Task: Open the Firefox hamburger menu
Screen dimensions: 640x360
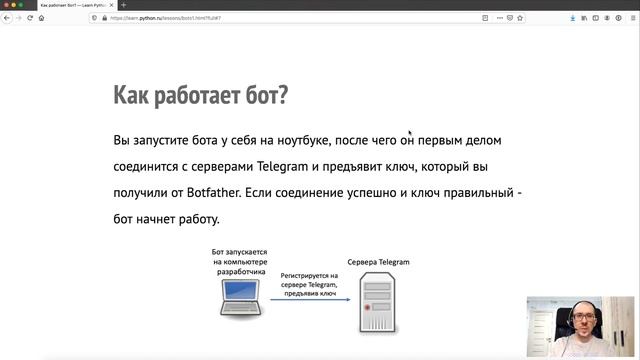Action: coord(633,18)
